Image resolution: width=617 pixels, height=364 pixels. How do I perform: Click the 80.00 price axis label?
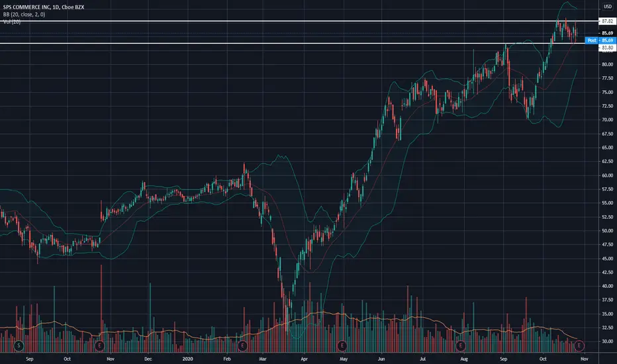pyautogui.click(x=608, y=65)
